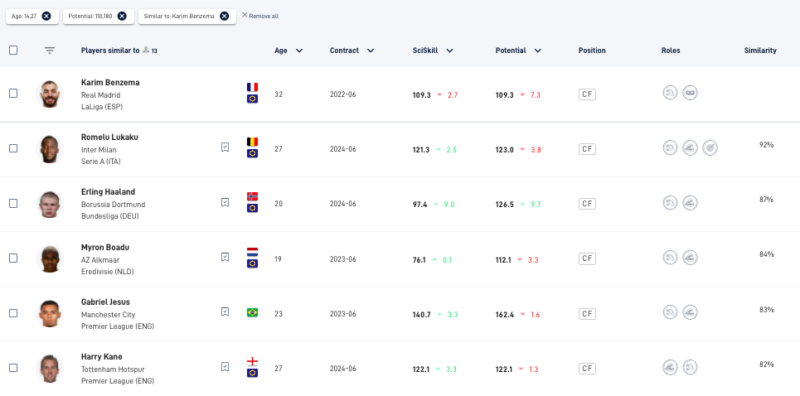Expand the Potential column dropdown
This screenshot has width=800, height=396.
pos(537,51)
